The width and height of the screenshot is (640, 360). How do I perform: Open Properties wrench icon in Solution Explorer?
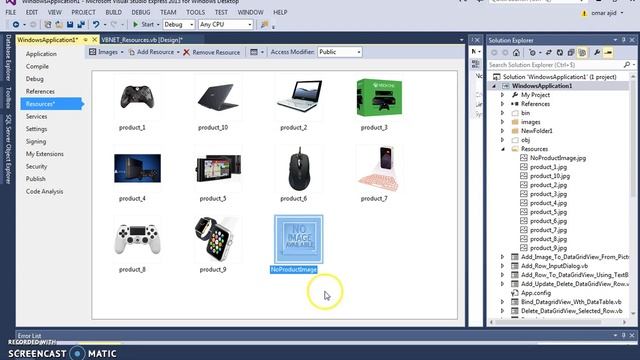point(597,53)
